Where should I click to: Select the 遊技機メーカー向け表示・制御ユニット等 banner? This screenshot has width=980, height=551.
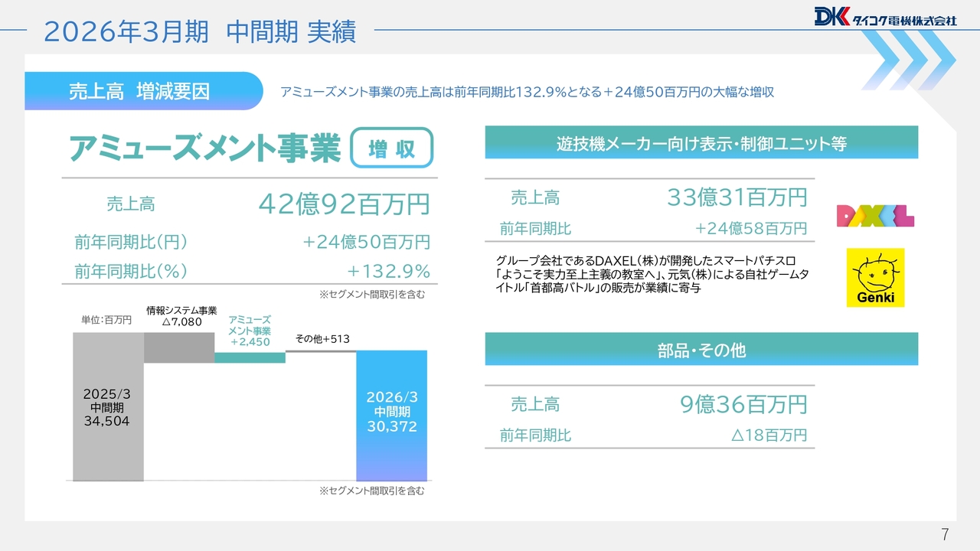(x=701, y=143)
